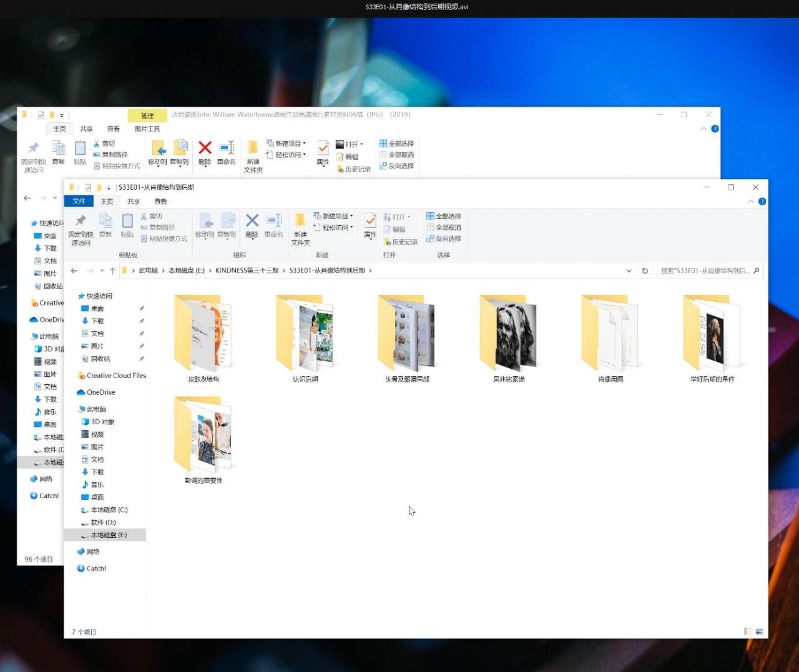Open the address bar history dropdown arrow
This screenshot has height=672, width=799.
pos(629,271)
